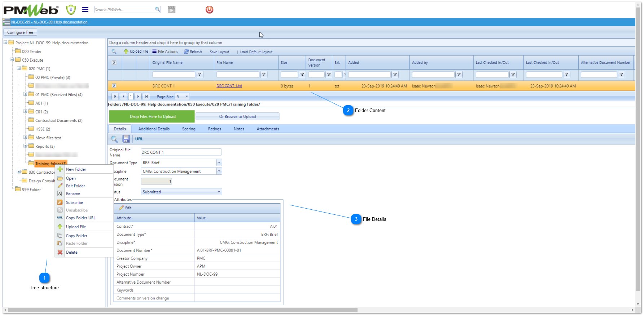Click filter icon for File Name column
The width and height of the screenshot is (644, 316).
pos(264,75)
